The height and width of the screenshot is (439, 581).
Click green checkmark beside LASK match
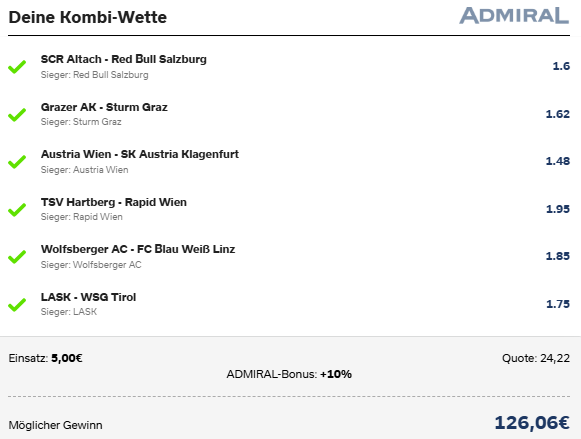pos(17,305)
